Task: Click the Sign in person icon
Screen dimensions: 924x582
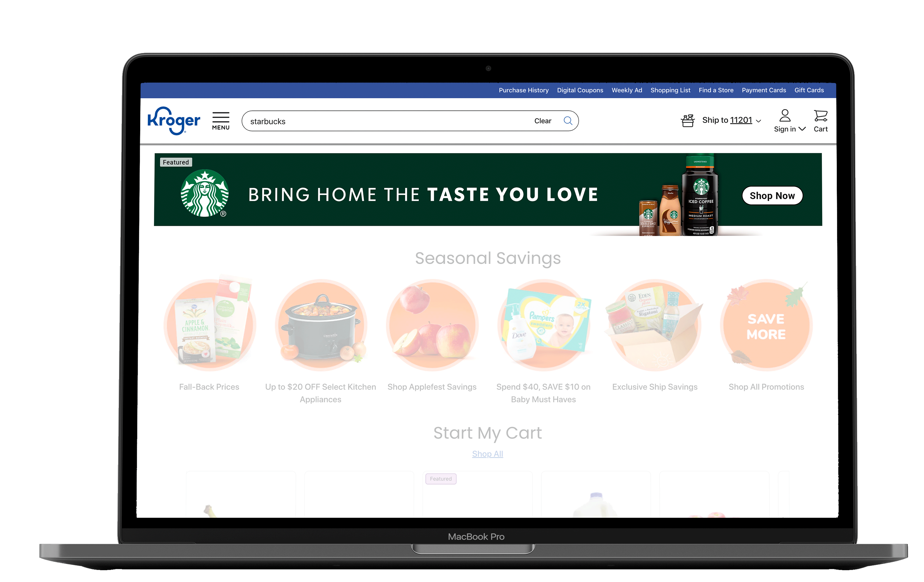Action: pyautogui.click(x=785, y=115)
